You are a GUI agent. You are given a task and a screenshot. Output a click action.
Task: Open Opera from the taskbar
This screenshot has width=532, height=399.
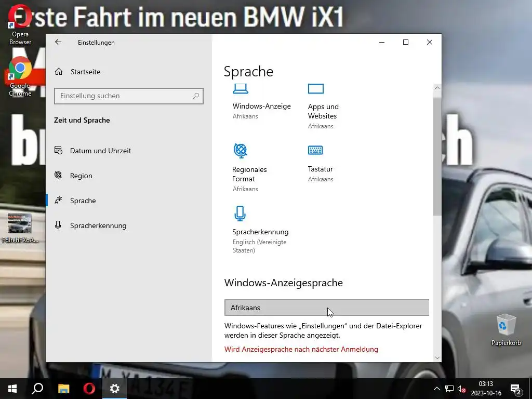[x=89, y=389]
